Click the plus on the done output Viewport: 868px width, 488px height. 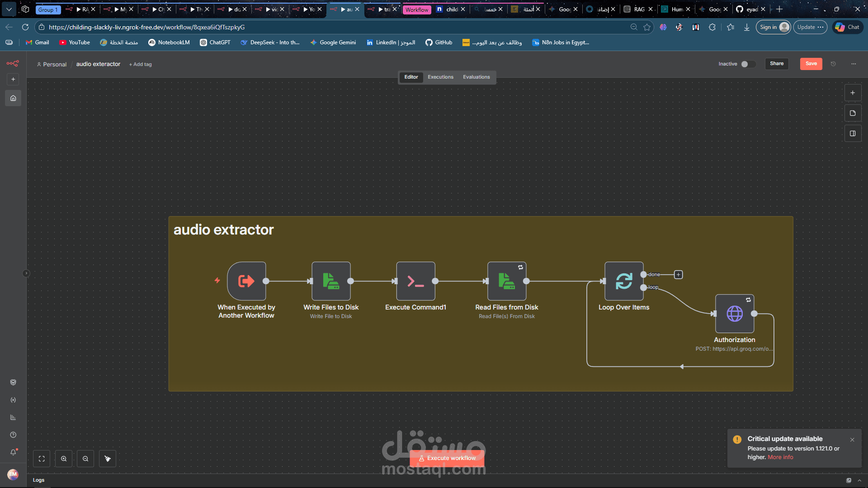(678, 275)
